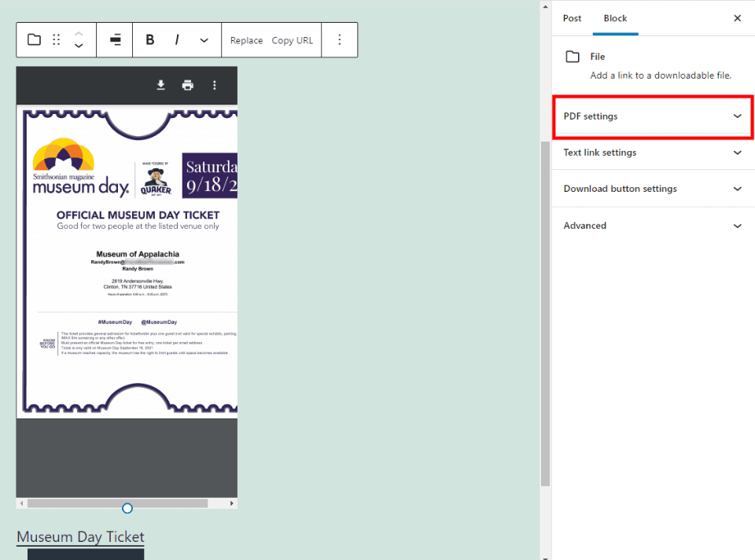Switch to the Block tab
Image resolution: width=755 pixels, height=560 pixels.
[615, 18]
